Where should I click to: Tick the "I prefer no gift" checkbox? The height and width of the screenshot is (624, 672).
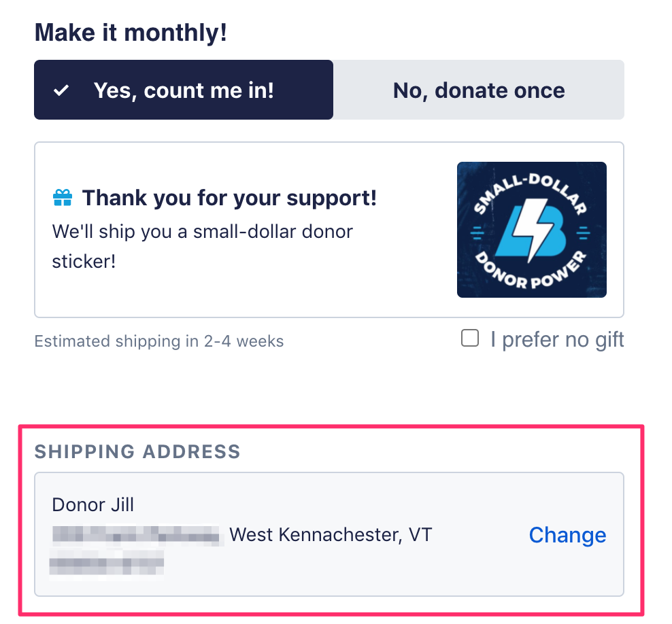[470, 339]
